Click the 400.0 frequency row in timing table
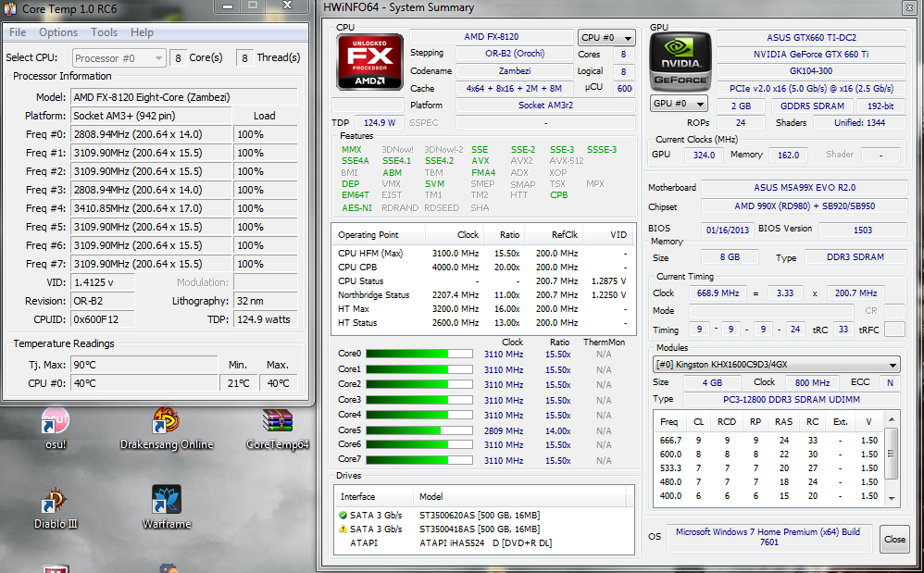The image size is (924, 573). (x=769, y=496)
